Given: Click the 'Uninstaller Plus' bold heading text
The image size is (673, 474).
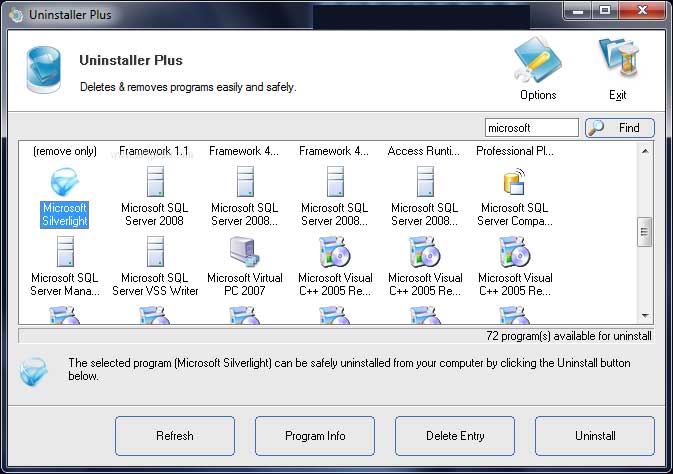Looking at the screenshot, I should tap(131, 60).
